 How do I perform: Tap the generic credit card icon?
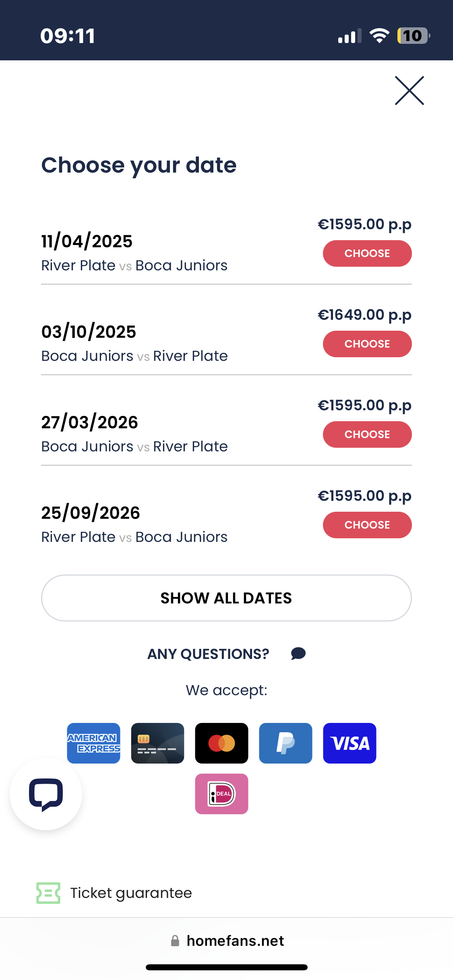[157, 743]
